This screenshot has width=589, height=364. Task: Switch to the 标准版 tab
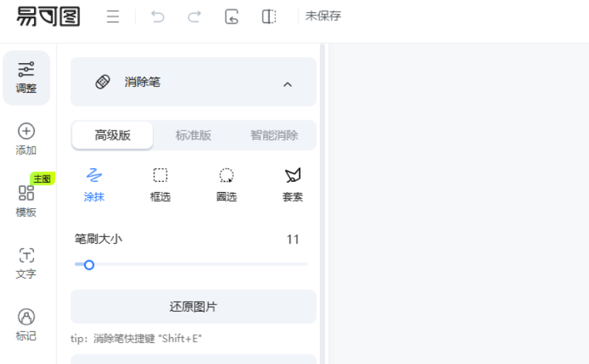[x=194, y=136]
